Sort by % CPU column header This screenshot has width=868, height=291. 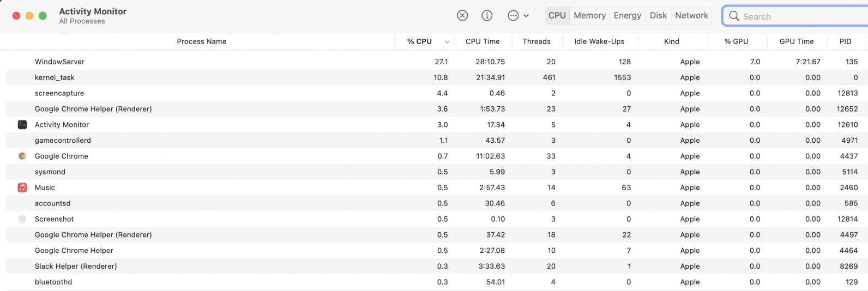[x=419, y=41]
